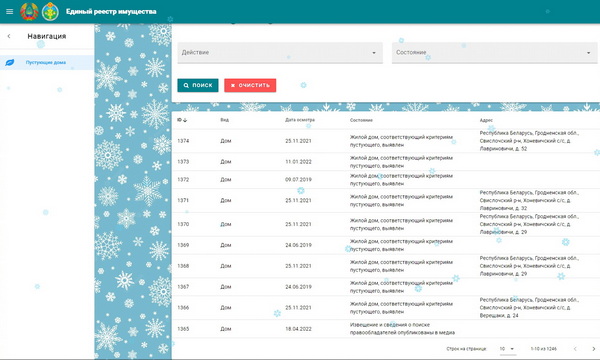
Task: Click the Дата осмотра column header
Action: tap(300, 120)
